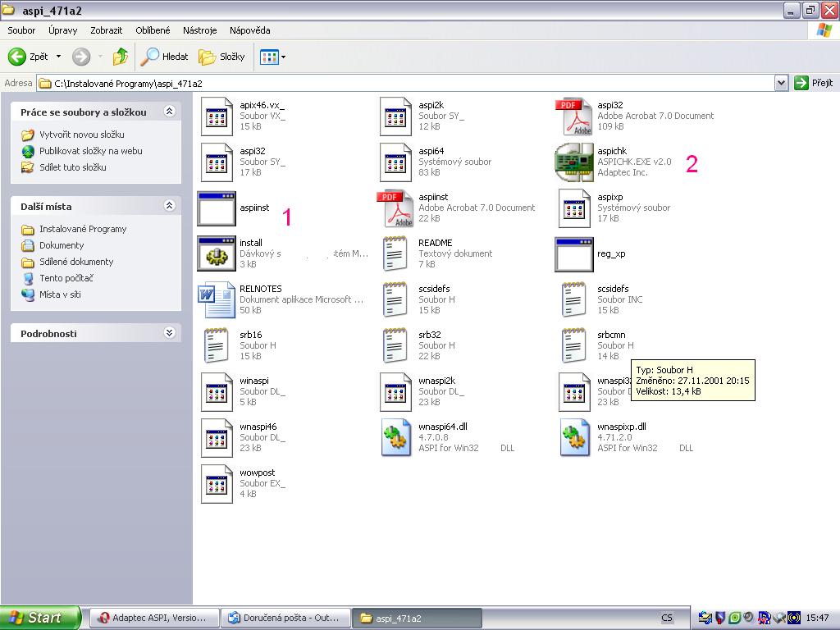Select the aspiinst application icon
Viewport: 840px width, 630px height.
[217, 208]
